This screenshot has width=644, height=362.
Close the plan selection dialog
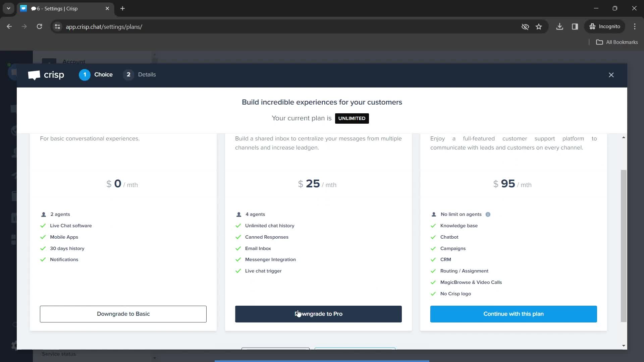tap(611, 75)
